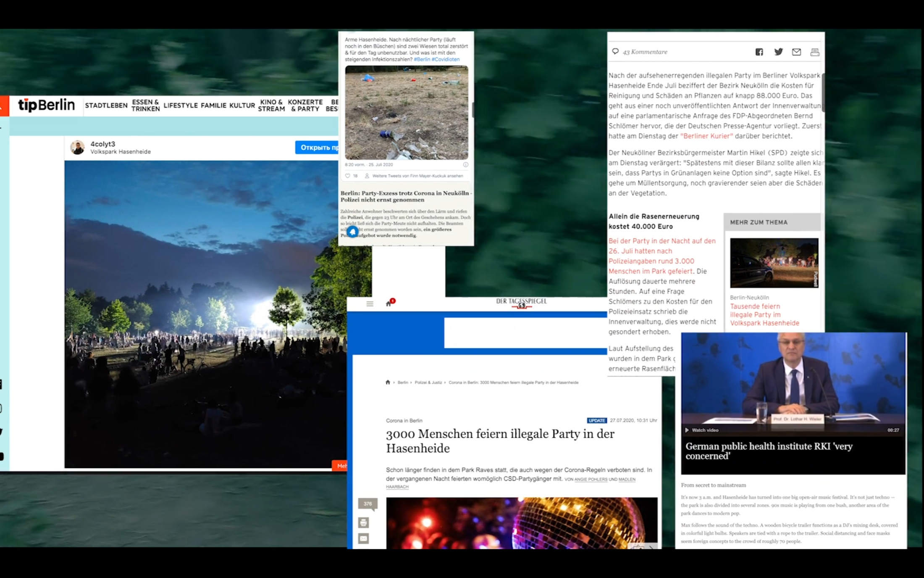Open KONZERTE & PARTY menu item
This screenshot has height=578, width=924.
coord(305,106)
